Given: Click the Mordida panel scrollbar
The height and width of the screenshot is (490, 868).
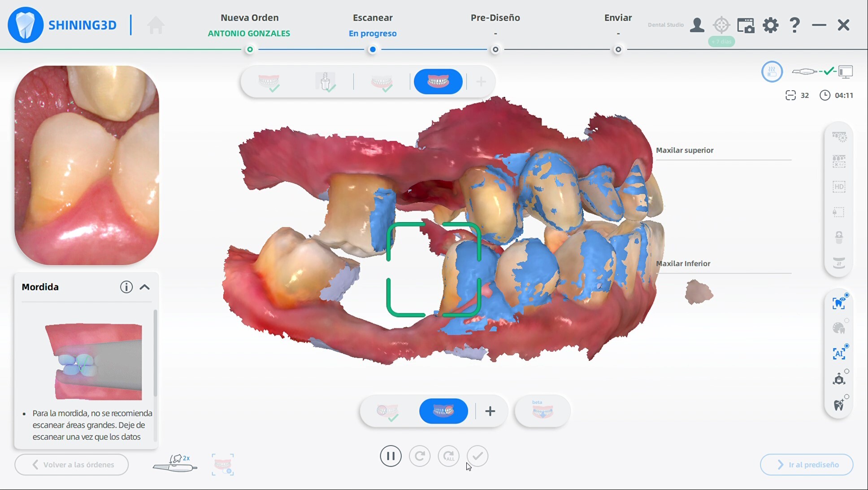Looking at the screenshot, I should pyautogui.click(x=155, y=354).
